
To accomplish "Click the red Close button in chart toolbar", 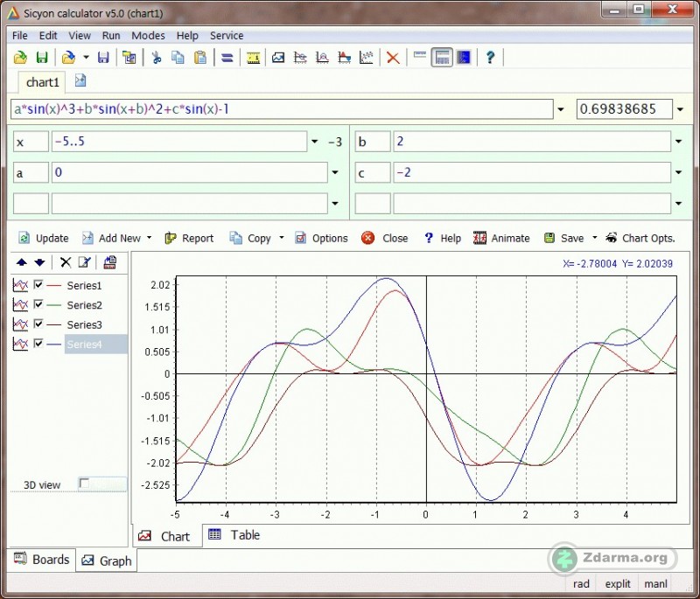I will click(384, 238).
